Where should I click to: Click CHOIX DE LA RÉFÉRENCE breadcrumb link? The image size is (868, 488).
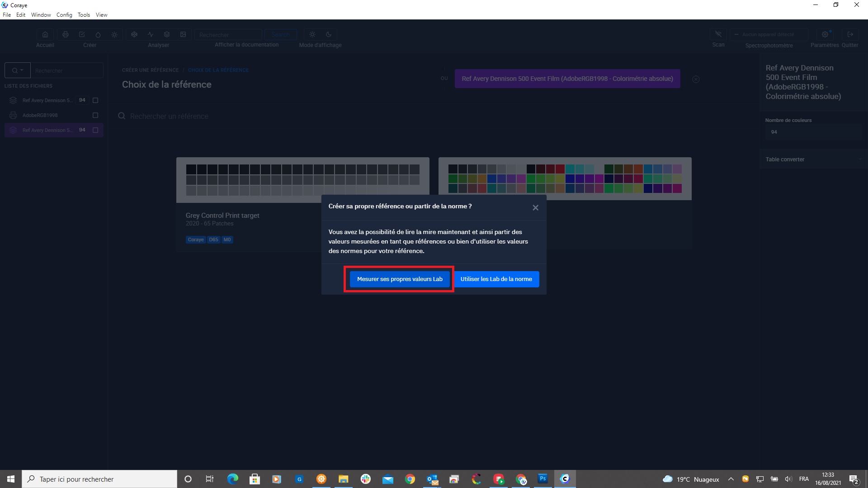218,70
